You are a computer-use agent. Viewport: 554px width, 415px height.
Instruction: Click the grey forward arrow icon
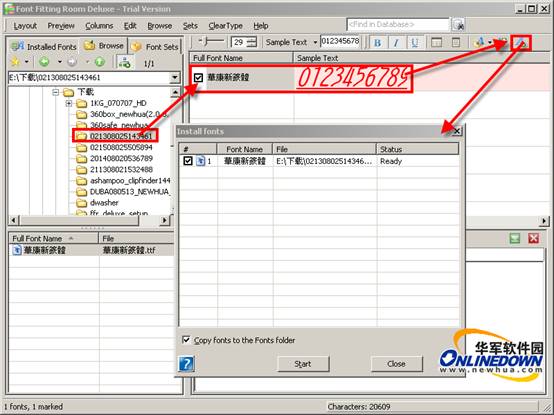click(x=72, y=62)
